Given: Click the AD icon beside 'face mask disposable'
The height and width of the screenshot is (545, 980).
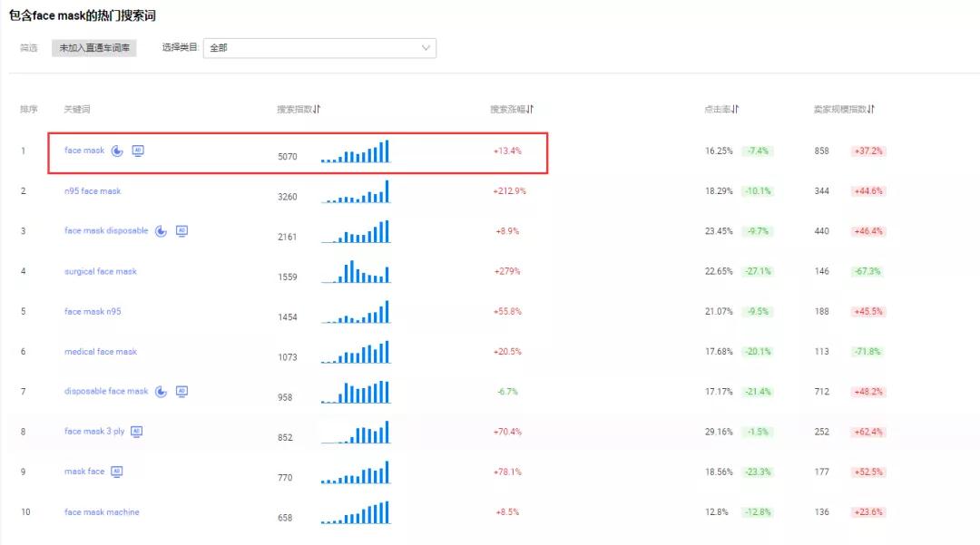Looking at the screenshot, I should [x=181, y=231].
